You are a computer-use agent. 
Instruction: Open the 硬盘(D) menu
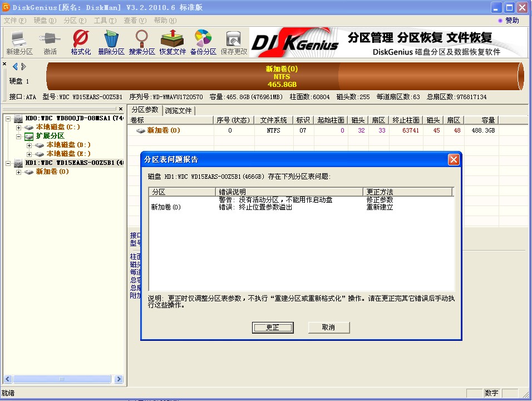coord(45,21)
